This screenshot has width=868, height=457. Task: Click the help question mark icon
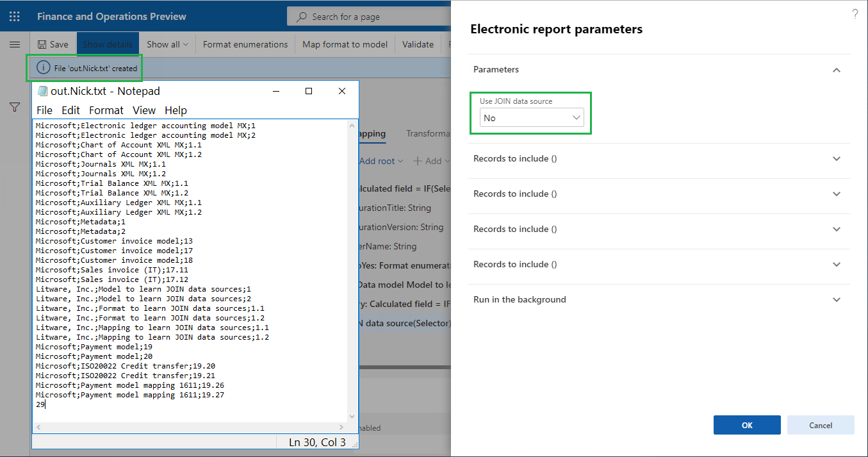point(855,13)
